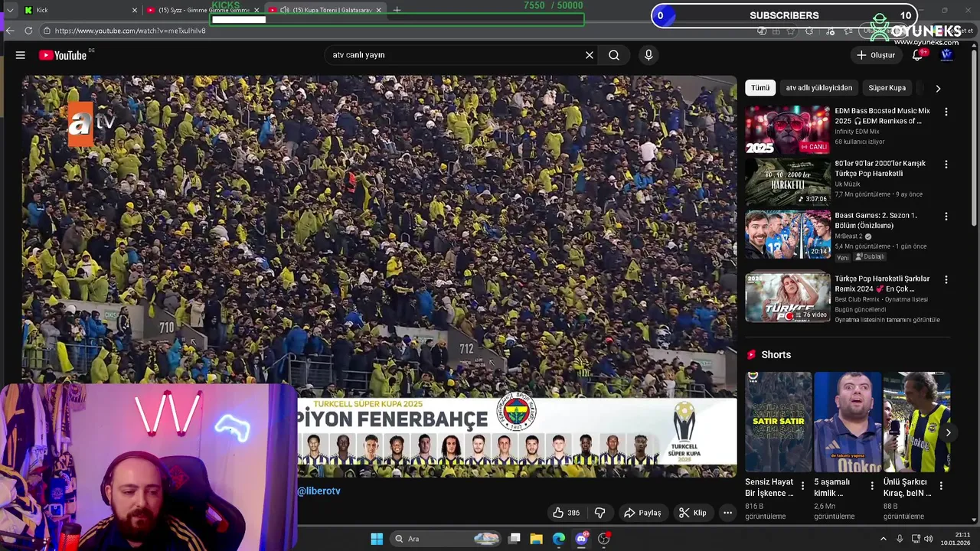The height and width of the screenshot is (551, 980).
Task: Open options for Türkçe Pop Hareketli Şarkılar playlist
Action: [x=946, y=280]
